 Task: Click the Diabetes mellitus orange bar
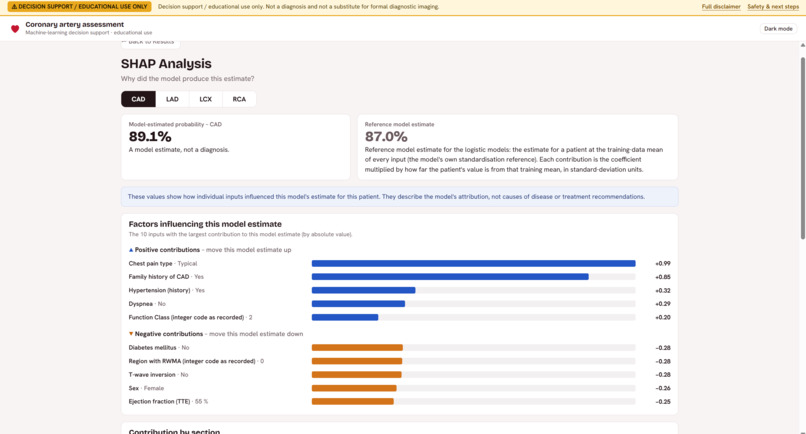coord(357,348)
